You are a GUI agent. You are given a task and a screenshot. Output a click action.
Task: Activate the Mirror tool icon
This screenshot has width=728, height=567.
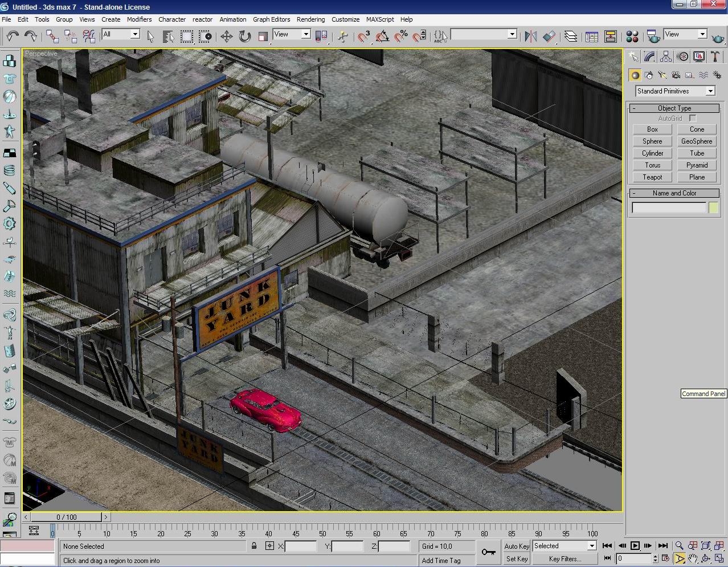click(x=530, y=36)
